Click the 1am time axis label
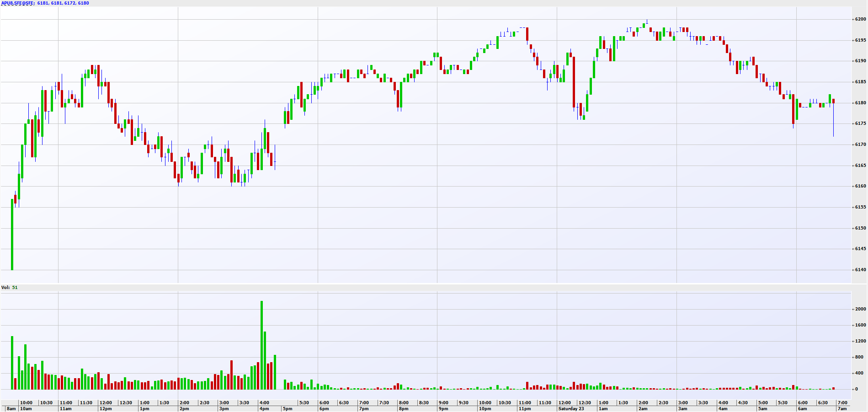Image resolution: width=868 pixels, height=412 pixels. pyautogui.click(x=603, y=409)
